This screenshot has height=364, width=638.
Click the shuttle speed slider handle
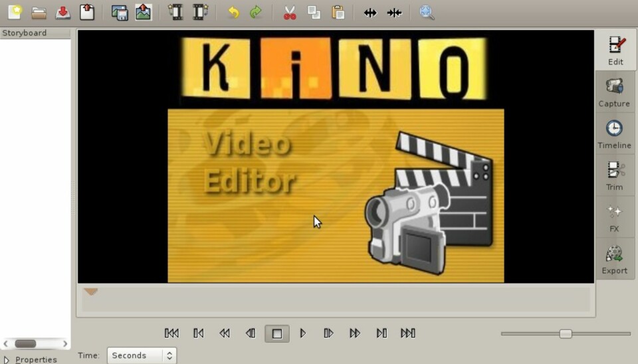click(x=566, y=333)
